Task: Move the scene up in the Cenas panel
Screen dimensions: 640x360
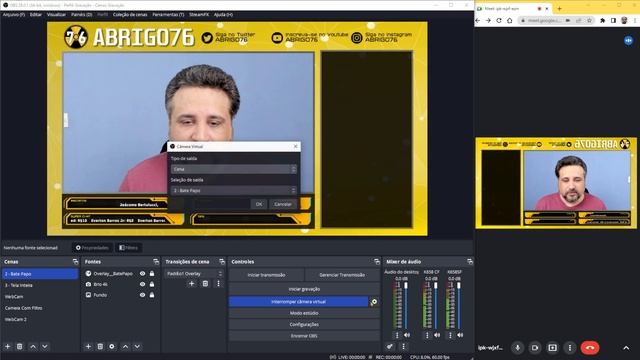Action: [x=33, y=347]
